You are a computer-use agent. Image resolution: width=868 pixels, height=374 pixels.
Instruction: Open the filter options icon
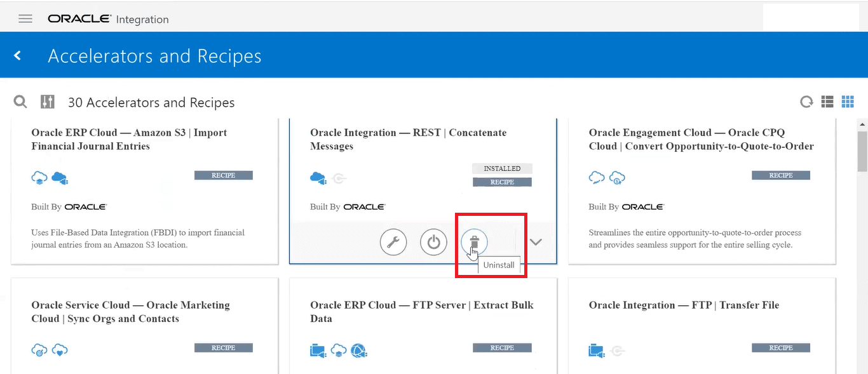pos(48,102)
